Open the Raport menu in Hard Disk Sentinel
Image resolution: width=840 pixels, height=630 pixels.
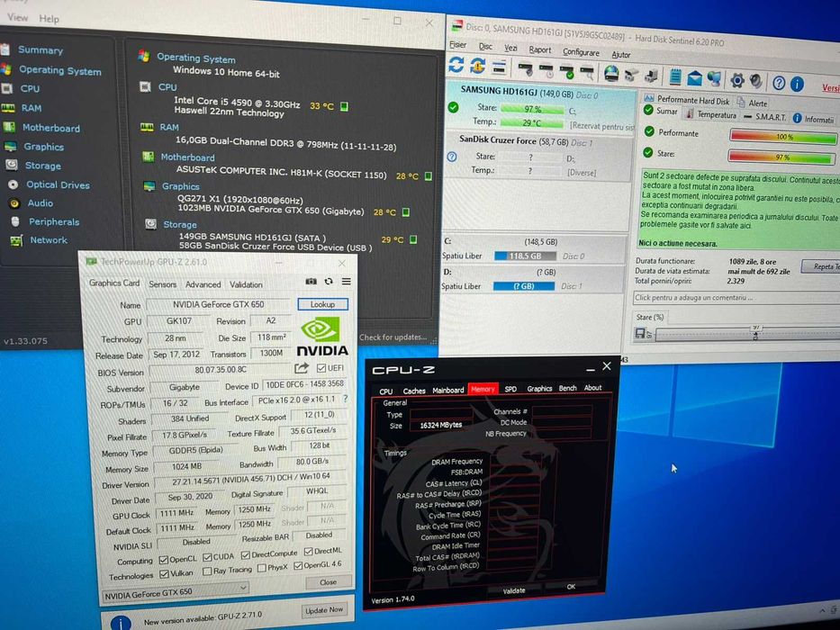[x=539, y=49]
